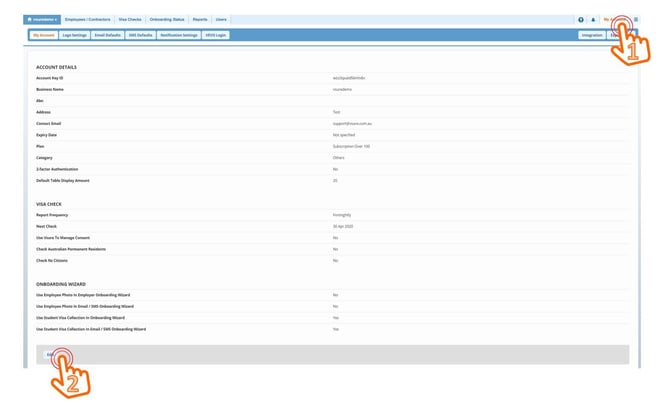The width and height of the screenshot is (670, 404).
Task: Click the home icon in the visundemo tab
Action: click(29, 19)
